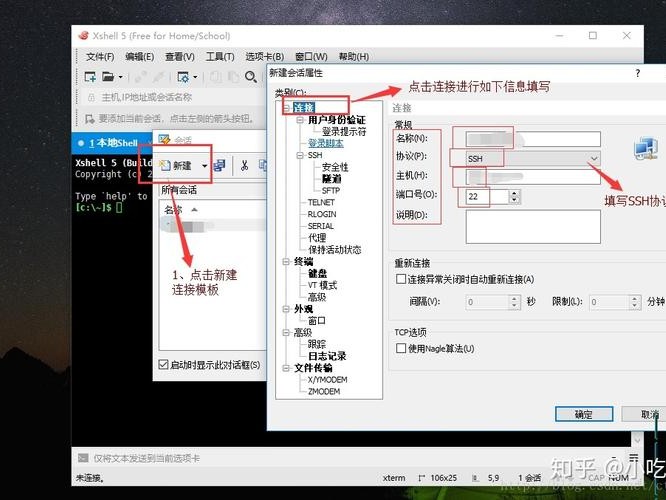This screenshot has width=666, height=500.
Task: Click the Sessions dialog title icon
Action: pos(164,139)
